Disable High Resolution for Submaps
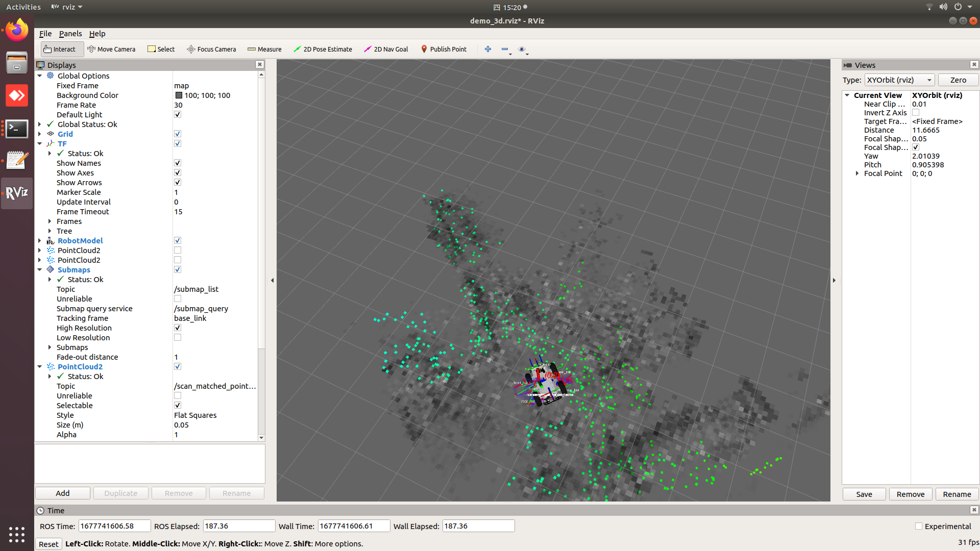Image resolution: width=980 pixels, height=551 pixels. pos(177,328)
